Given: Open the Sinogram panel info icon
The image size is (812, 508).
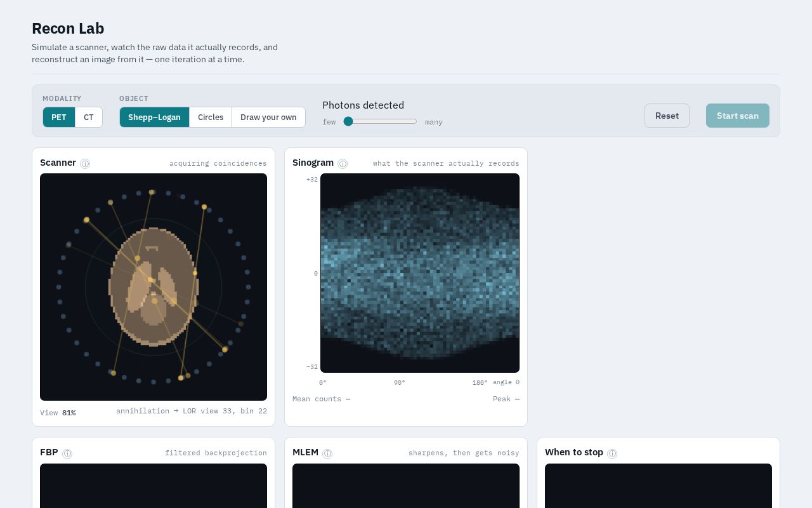Looking at the screenshot, I should (x=343, y=164).
